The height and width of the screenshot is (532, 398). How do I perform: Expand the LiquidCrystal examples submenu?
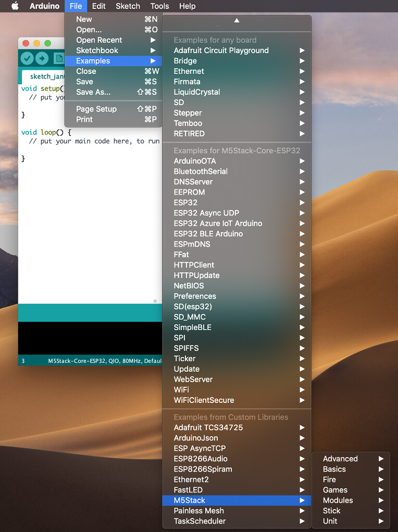click(x=237, y=92)
